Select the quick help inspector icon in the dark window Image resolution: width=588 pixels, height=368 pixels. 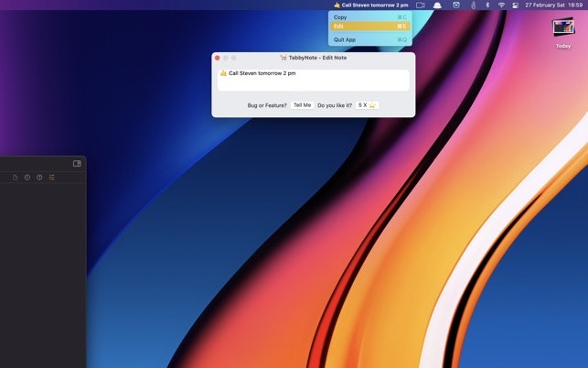[x=39, y=178]
